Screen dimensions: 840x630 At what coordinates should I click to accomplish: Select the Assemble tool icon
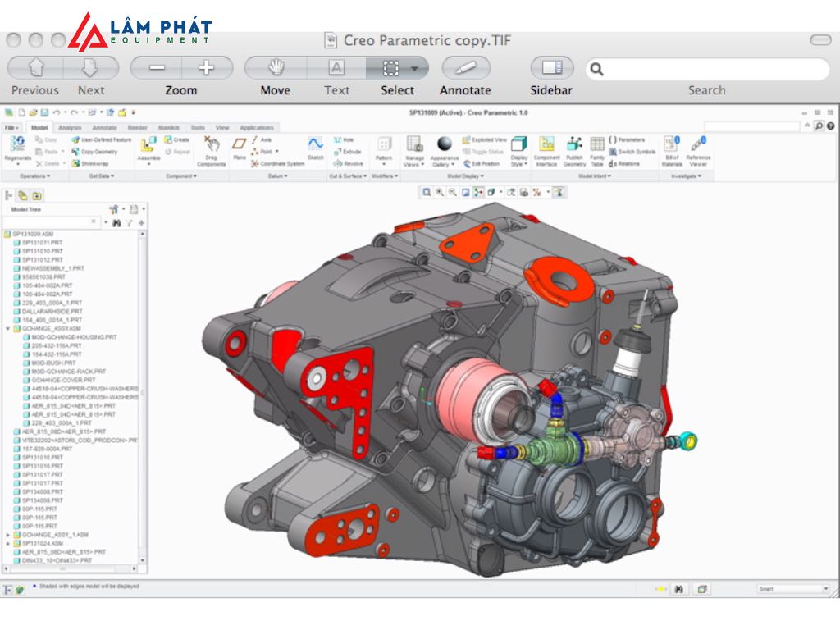click(148, 144)
